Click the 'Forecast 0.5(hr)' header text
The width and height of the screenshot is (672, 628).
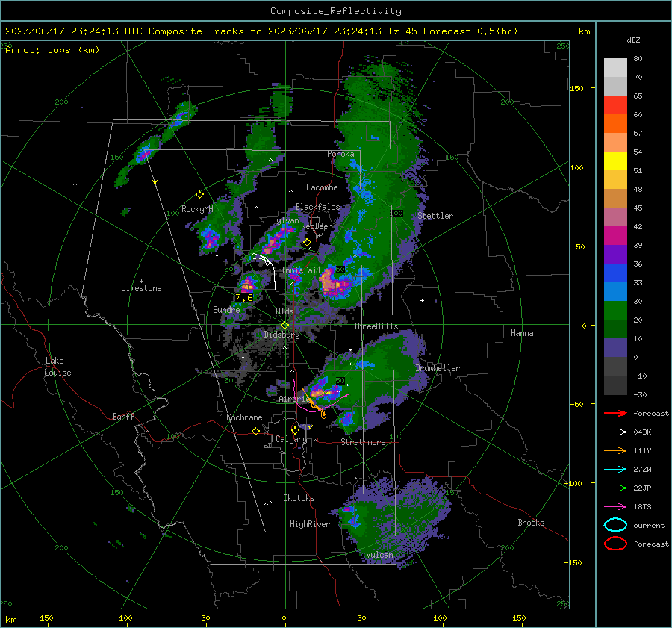pos(470,31)
